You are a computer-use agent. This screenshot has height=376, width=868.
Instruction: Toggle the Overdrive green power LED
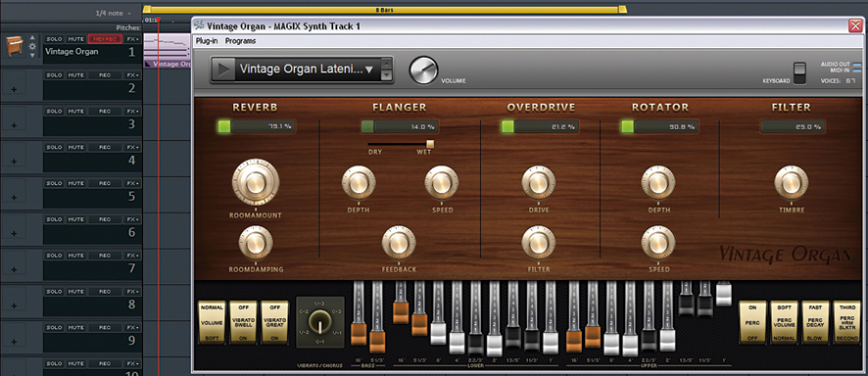[507, 126]
